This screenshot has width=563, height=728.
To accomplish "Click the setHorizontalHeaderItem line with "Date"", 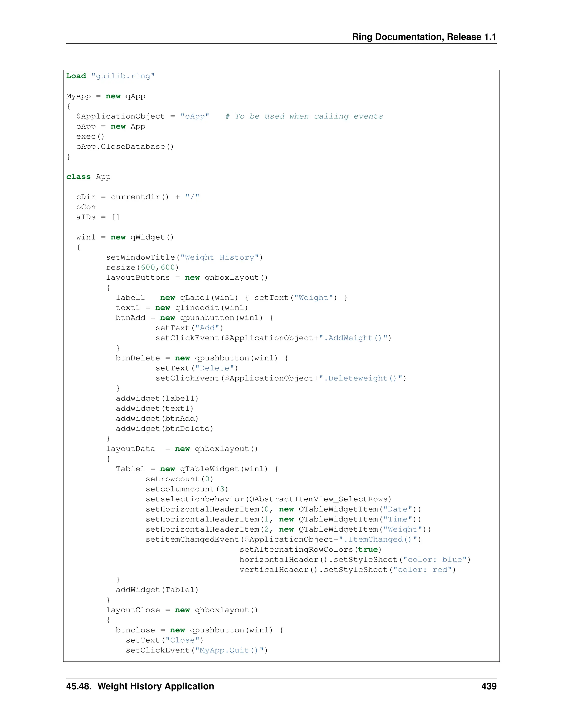I will point(283,509).
